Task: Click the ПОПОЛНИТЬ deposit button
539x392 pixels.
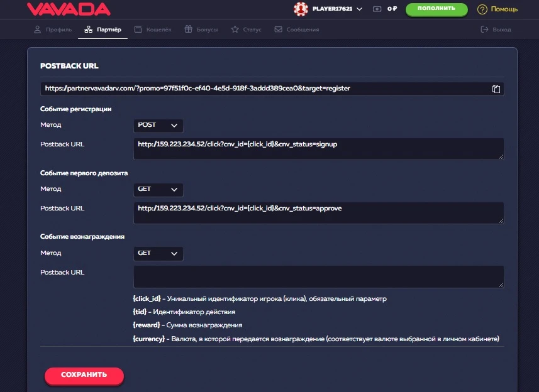Action: pyautogui.click(x=436, y=9)
